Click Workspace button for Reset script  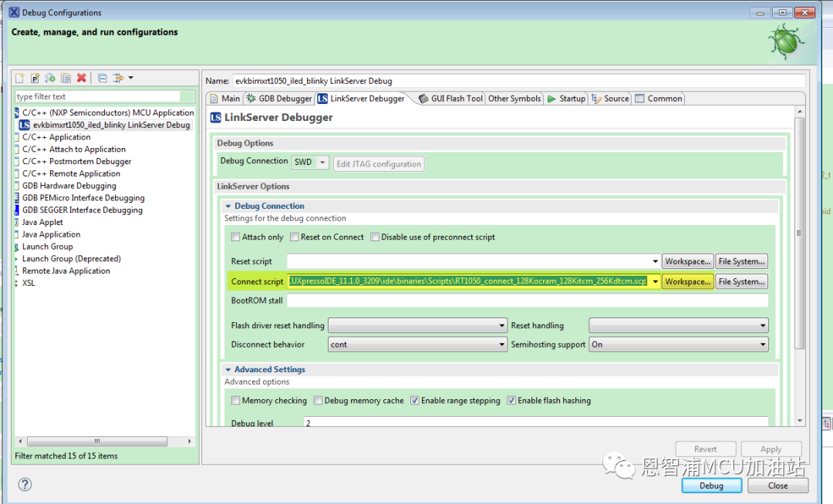[x=687, y=261]
